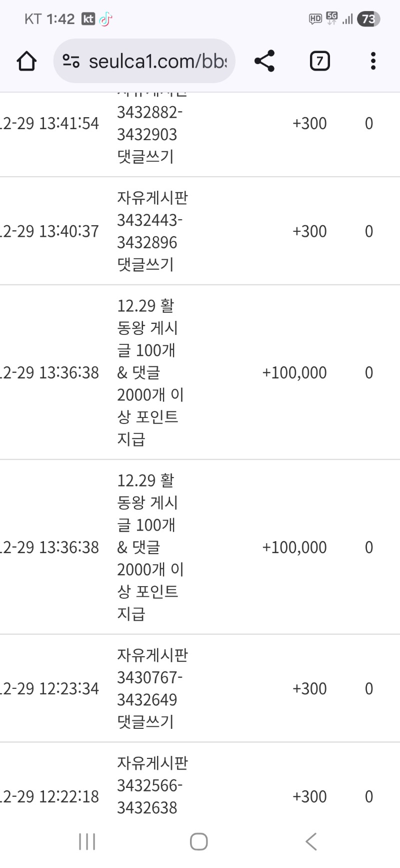Screen dimensions: 400x868
Task: Tap the Android recent apps button
Action: [87, 841]
